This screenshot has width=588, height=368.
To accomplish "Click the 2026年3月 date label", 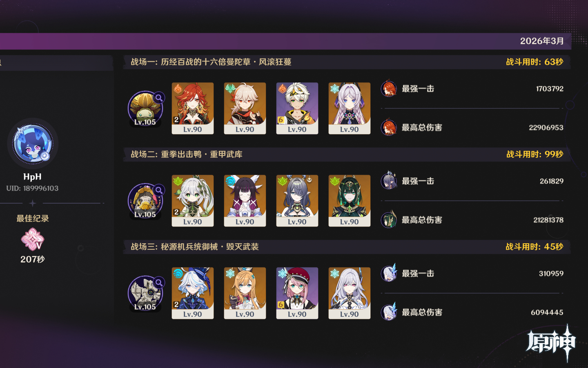I will pos(542,41).
